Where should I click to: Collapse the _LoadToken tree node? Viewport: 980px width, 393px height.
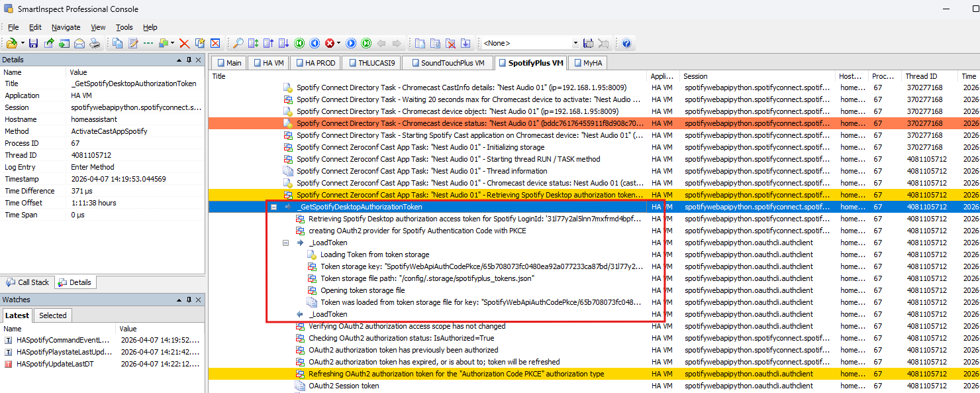tap(286, 243)
